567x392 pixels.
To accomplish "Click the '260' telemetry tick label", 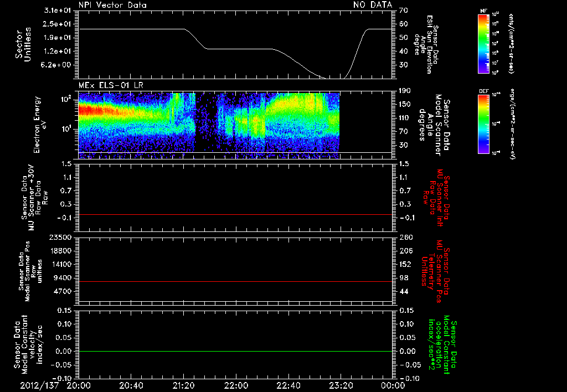I will 406,237.
